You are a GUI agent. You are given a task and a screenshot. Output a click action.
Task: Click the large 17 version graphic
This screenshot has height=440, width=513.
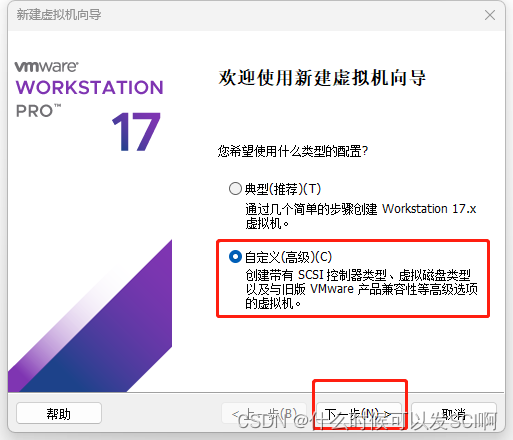[136, 131]
